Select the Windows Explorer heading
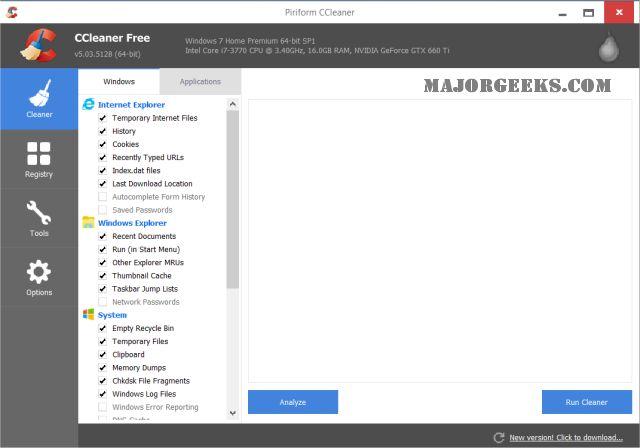Screen dimensions: 640x448 [x=132, y=223]
